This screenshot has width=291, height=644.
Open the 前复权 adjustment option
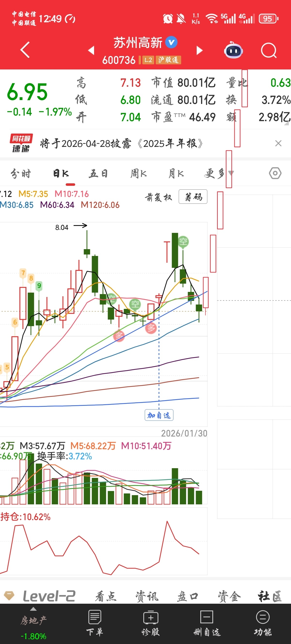[x=159, y=197]
